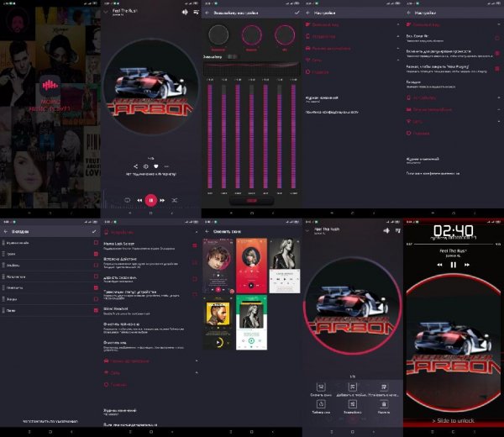Open the equalizer sound icon above the share-icon player

pyautogui.click(x=185, y=12)
